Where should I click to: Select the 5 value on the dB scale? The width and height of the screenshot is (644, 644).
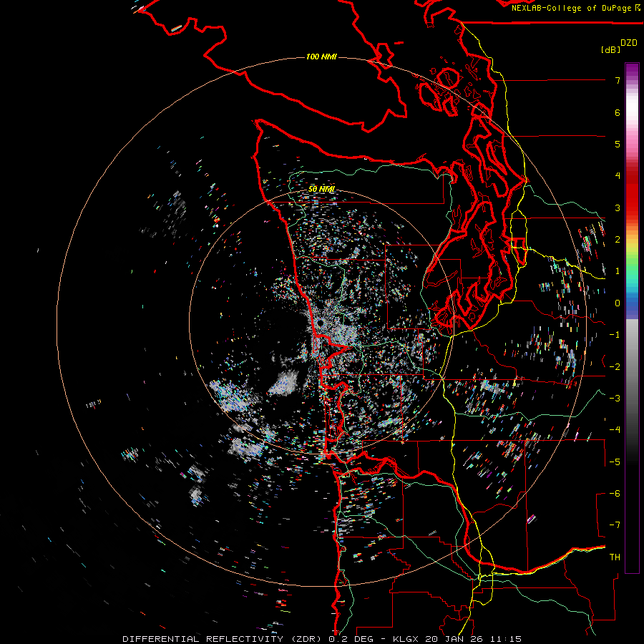tap(618, 144)
